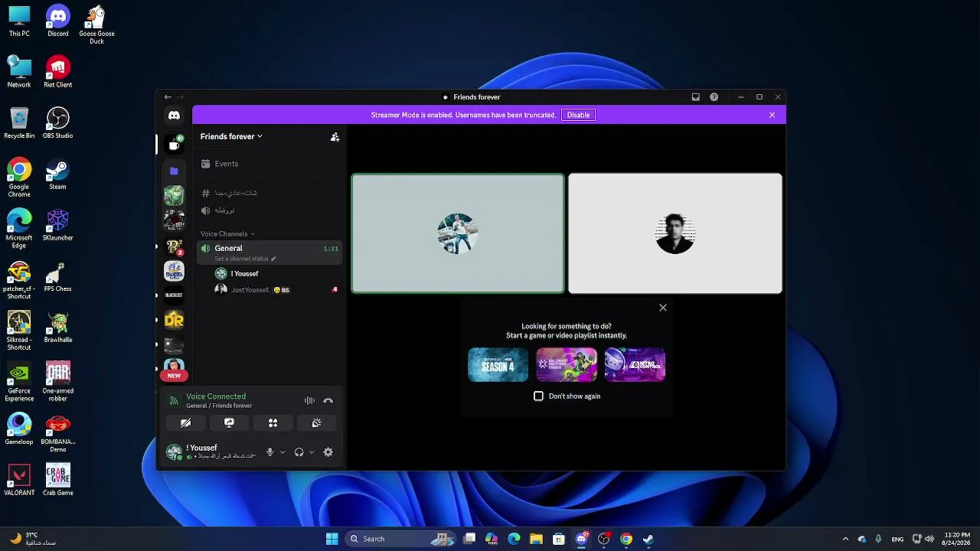980x551 pixels.
Task: Open GeForce Experience desktop shortcut
Action: click(19, 382)
